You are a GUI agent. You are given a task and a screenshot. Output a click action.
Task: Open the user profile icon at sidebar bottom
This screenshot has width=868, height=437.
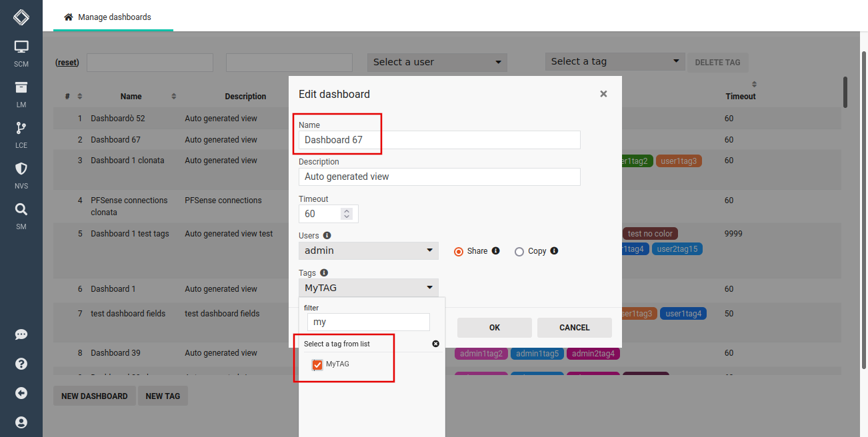pyautogui.click(x=21, y=422)
